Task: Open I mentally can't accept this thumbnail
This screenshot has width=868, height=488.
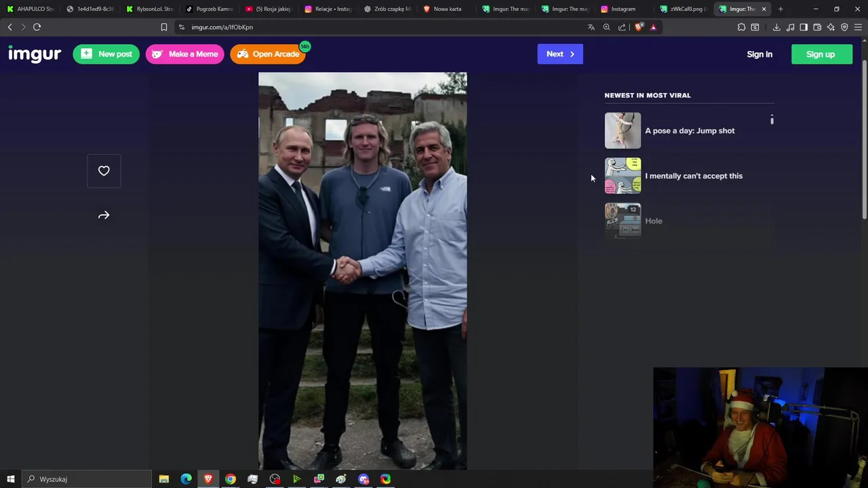Action: point(623,176)
